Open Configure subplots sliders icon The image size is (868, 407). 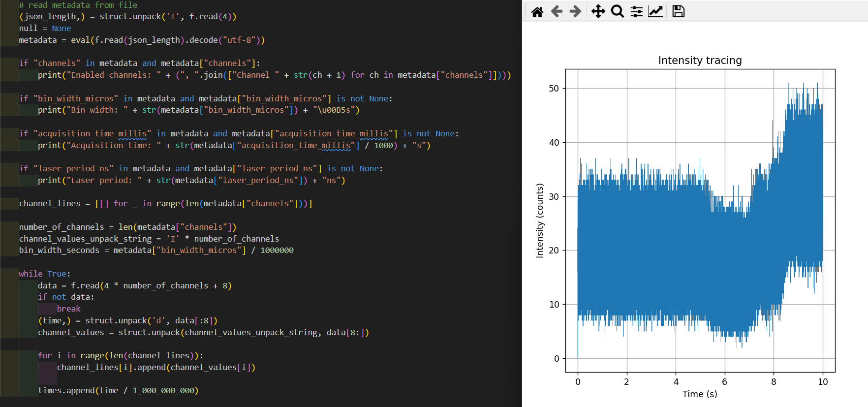coord(637,11)
